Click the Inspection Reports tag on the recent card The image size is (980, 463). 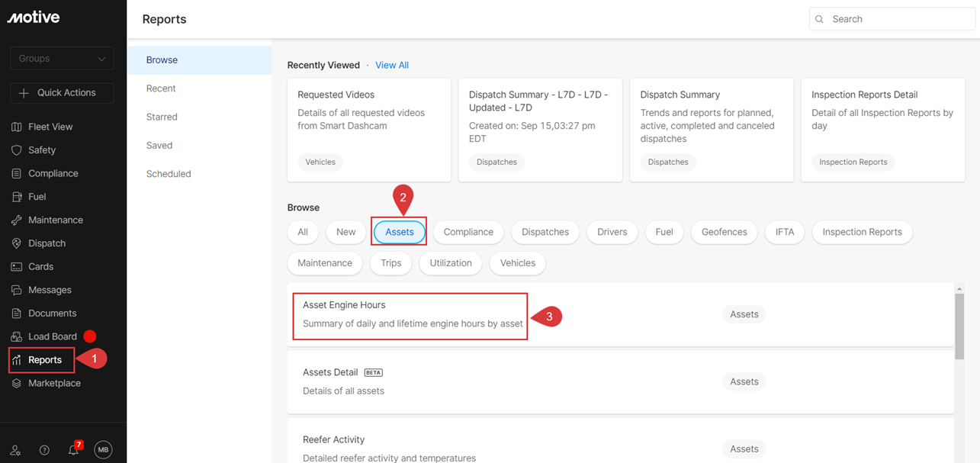click(x=853, y=162)
